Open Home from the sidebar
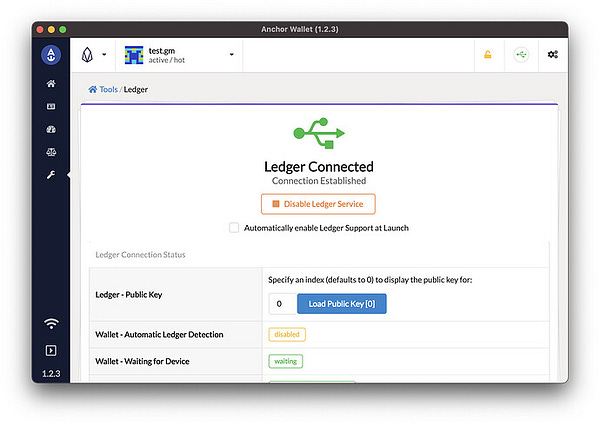 pos(51,83)
